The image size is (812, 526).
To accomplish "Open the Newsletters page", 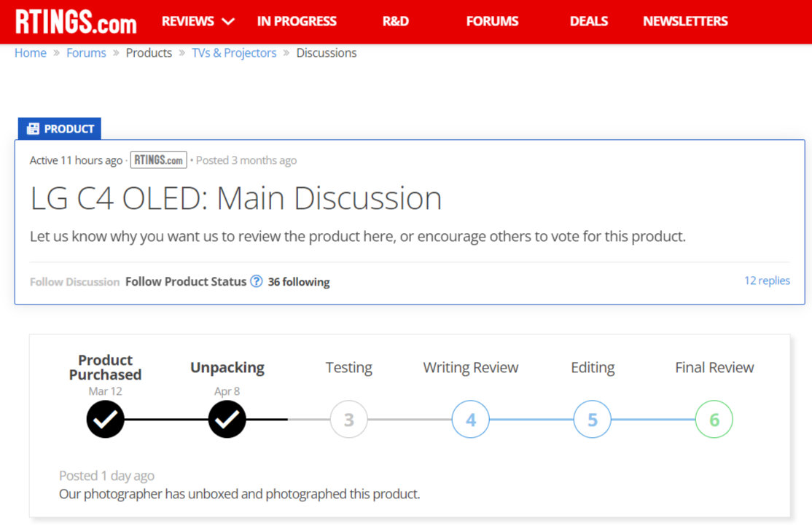I will click(685, 21).
